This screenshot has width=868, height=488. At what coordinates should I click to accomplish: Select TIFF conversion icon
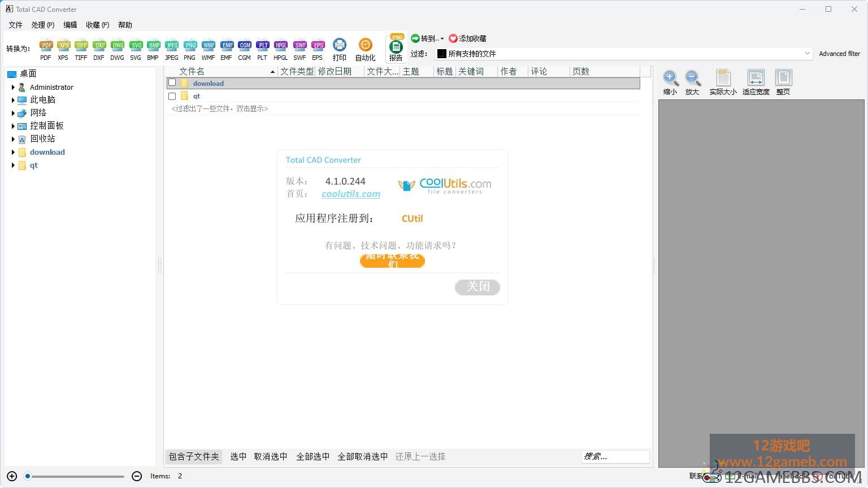click(81, 50)
